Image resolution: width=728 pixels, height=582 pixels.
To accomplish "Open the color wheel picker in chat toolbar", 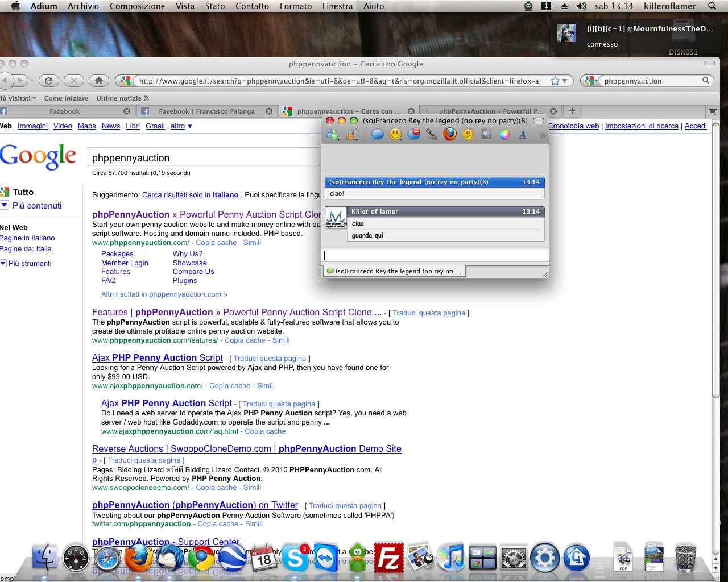I will 504,135.
